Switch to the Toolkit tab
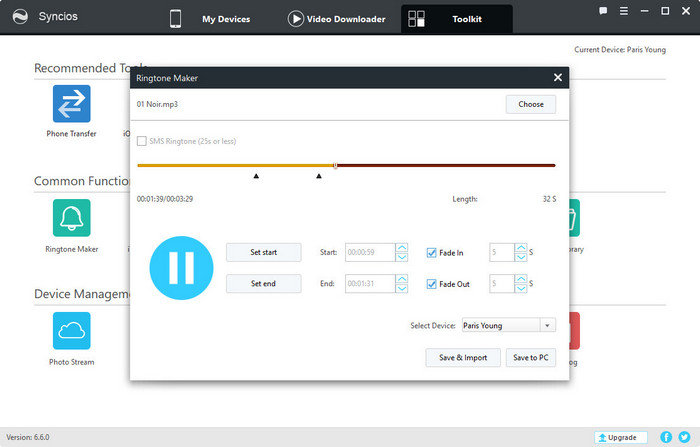 click(x=457, y=19)
